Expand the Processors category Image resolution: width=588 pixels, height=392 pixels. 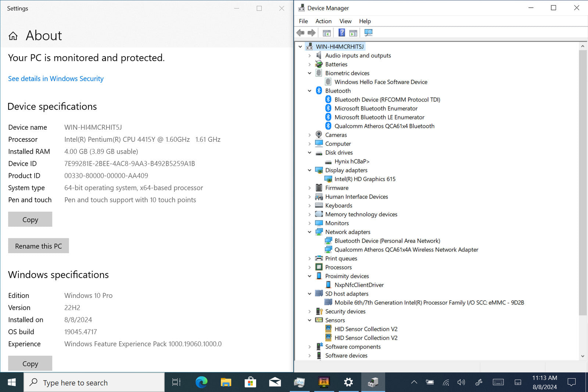pyautogui.click(x=309, y=267)
